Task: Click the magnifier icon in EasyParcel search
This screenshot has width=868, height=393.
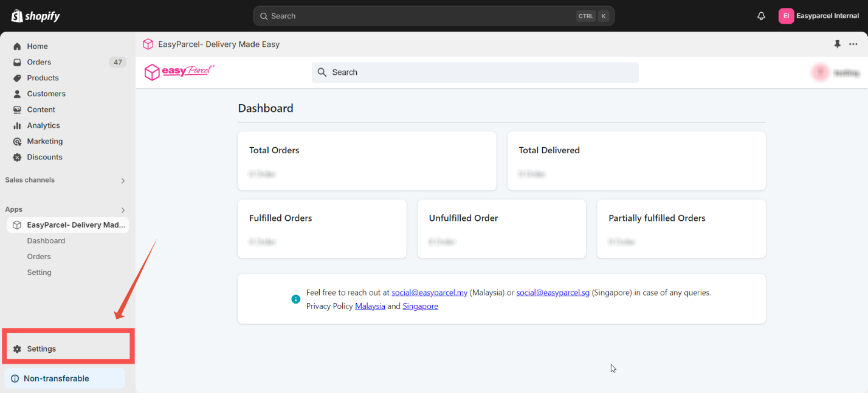Action: [322, 72]
